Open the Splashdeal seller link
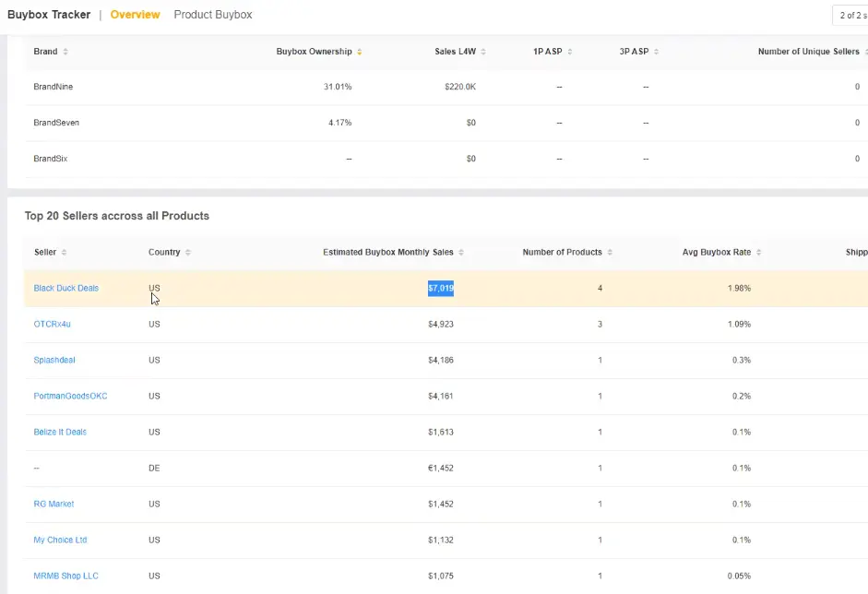868x594 pixels. pyautogui.click(x=54, y=361)
